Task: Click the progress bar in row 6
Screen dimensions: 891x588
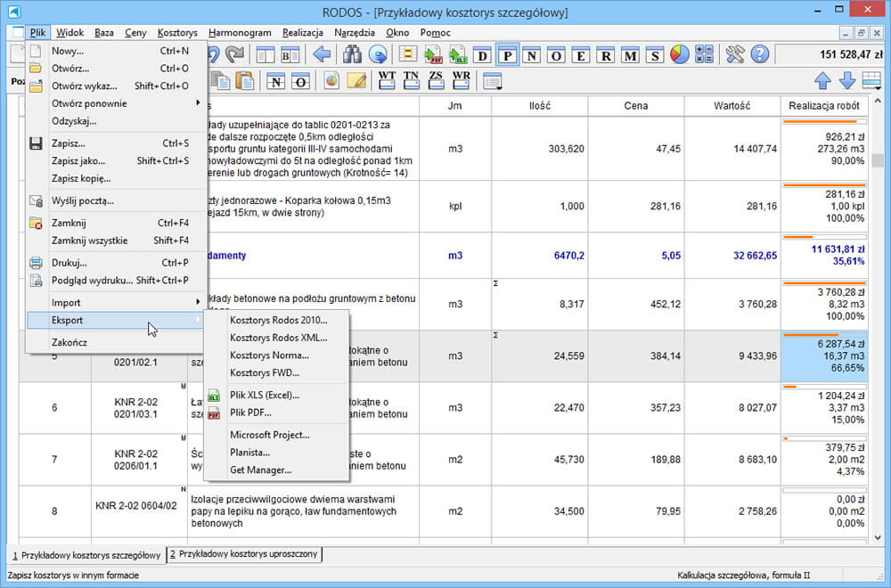Action: point(824,387)
